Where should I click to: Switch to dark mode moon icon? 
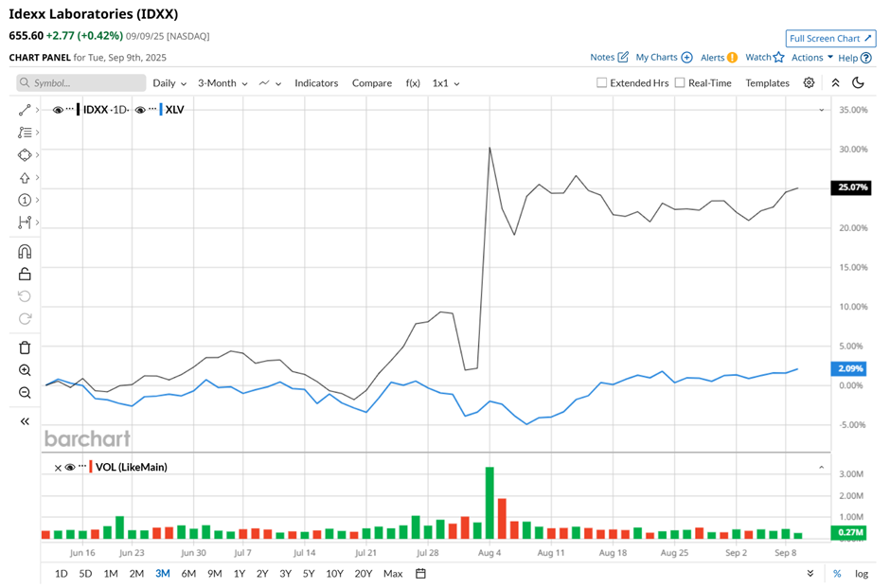coord(858,83)
